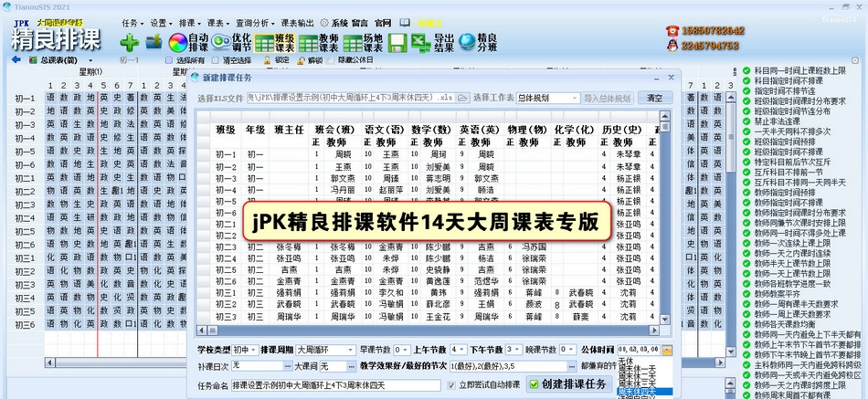Open the 排课周期 dropdown showing 大周循环
Image resolution: width=868 pixels, height=399 pixels.
click(x=325, y=350)
